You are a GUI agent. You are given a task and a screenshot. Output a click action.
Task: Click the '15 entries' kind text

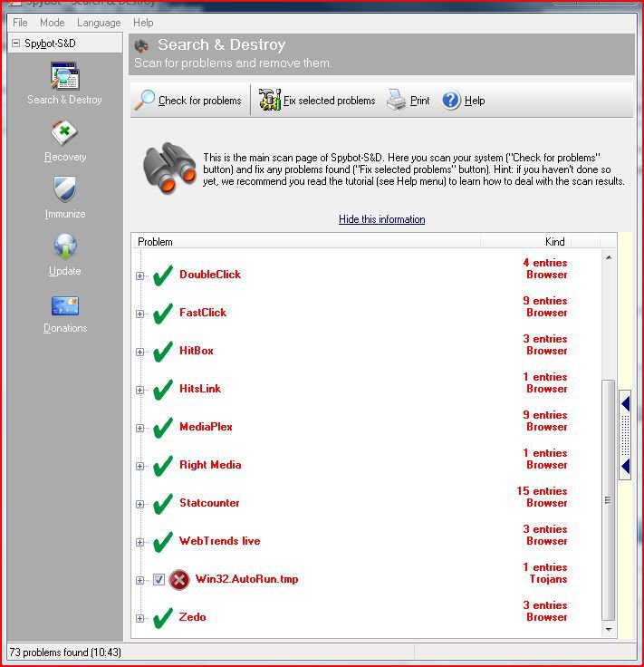pyautogui.click(x=542, y=491)
